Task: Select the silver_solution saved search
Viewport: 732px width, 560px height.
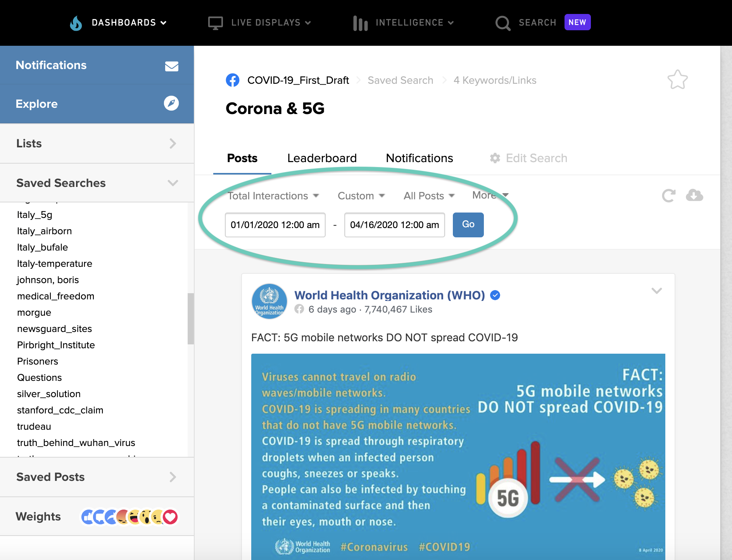Action: pyautogui.click(x=49, y=394)
